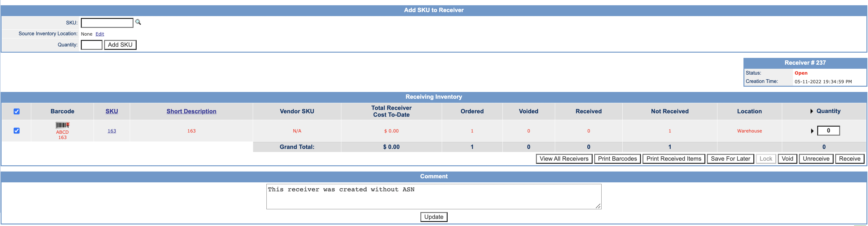Click the Receiver # 237 header
The height and width of the screenshot is (226, 868).
coord(805,63)
